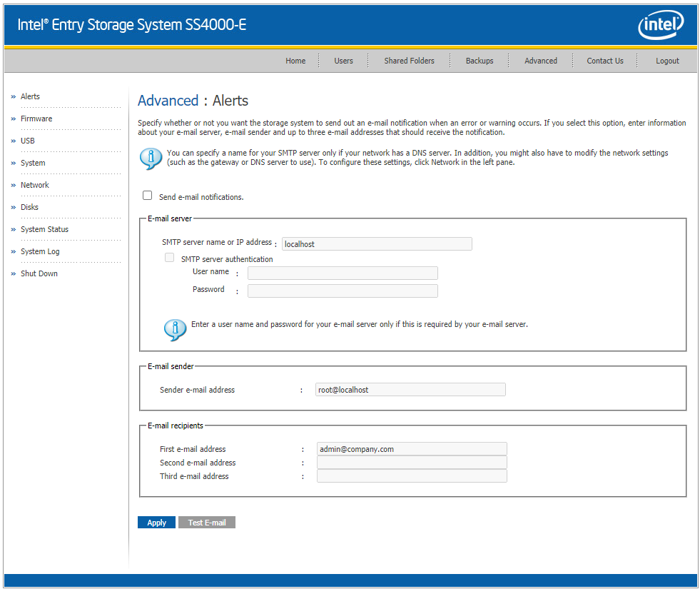Open the Contact Us page
The height and width of the screenshot is (589, 700).
click(x=605, y=61)
